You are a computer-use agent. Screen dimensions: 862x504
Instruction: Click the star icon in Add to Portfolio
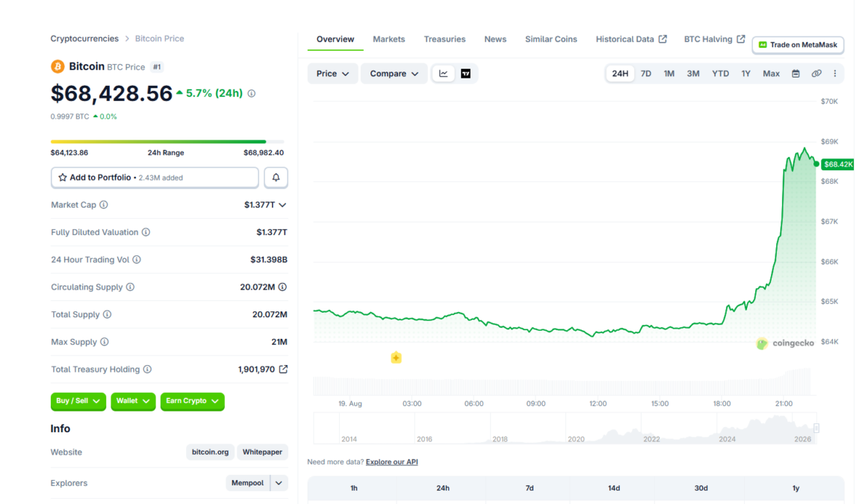[63, 178]
